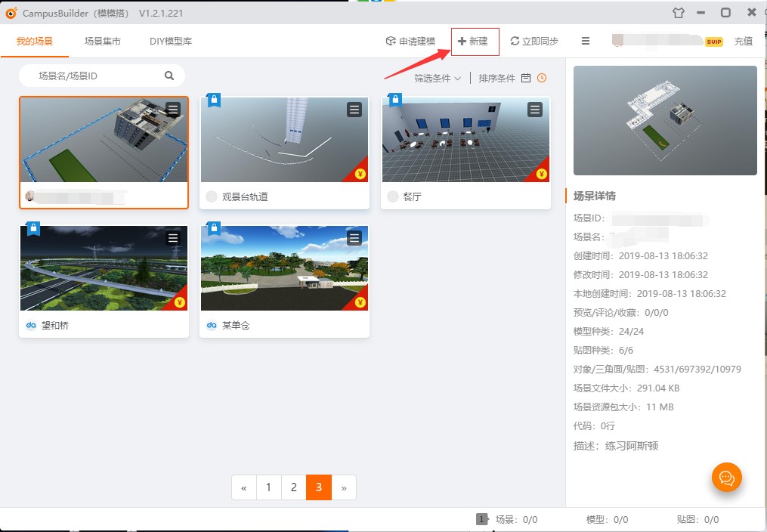Click 场景文件大小：291.04 KB text
This screenshot has width=767, height=532.
click(626, 388)
